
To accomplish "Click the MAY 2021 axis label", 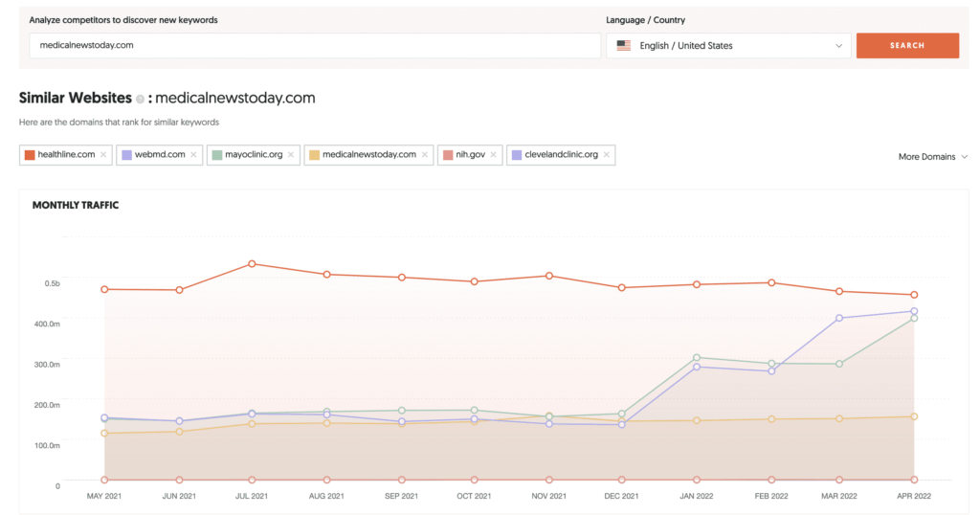I will pyautogui.click(x=103, y=496).
